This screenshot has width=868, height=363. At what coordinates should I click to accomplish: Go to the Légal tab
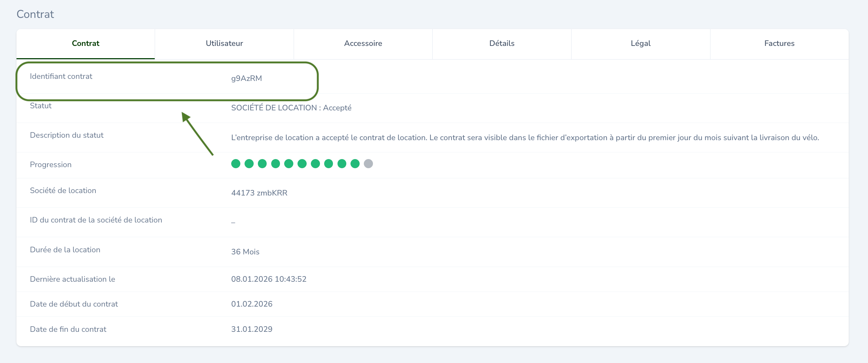click(x=640, y=43)
